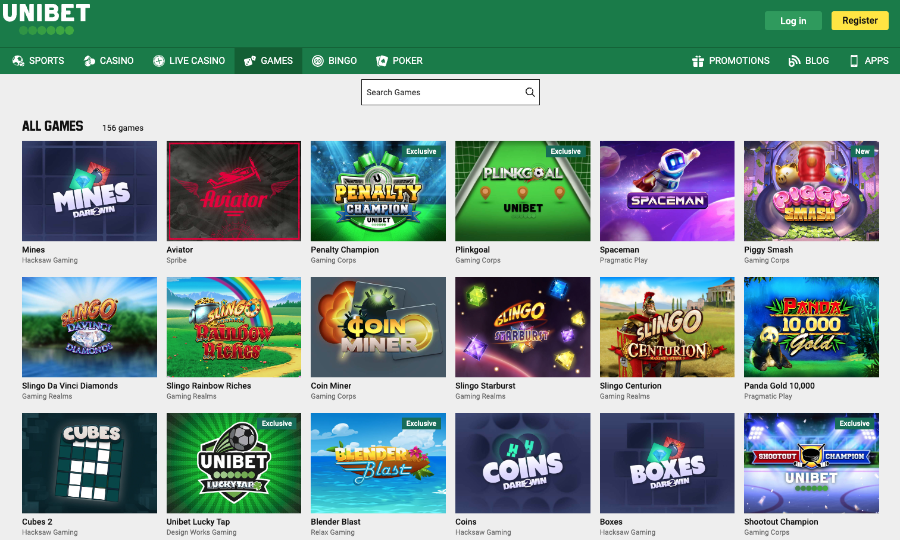Image resolution: width=900 pixels, height=540 pixels.
Task: Open Slingo Rainbow Riches thumbnail
Action: pos(234,327)
